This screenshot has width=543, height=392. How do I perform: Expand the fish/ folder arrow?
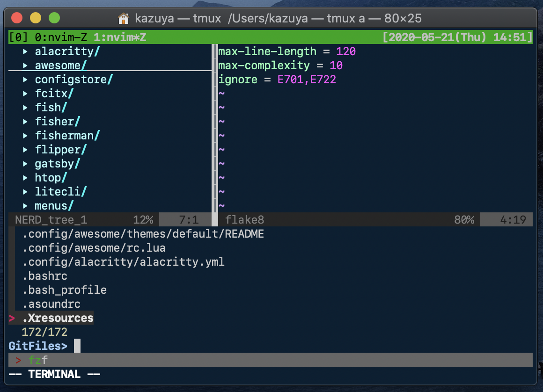pyautogui.click(x=25, y=108)
